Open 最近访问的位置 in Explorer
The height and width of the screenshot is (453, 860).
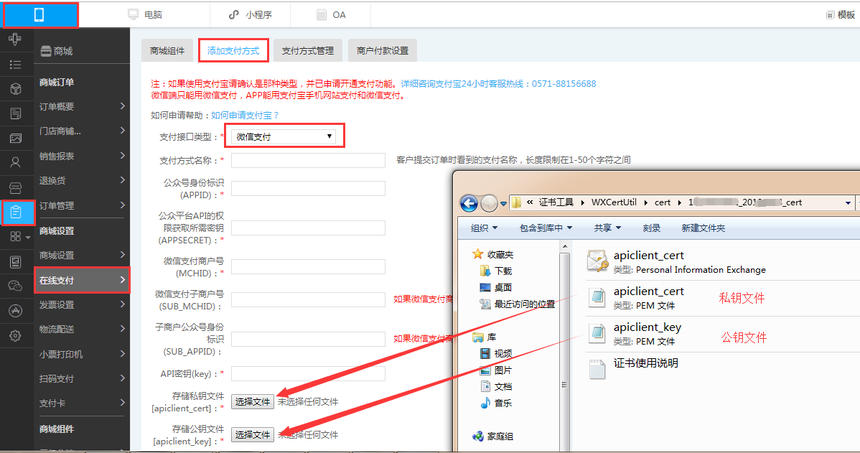point(517,304)
